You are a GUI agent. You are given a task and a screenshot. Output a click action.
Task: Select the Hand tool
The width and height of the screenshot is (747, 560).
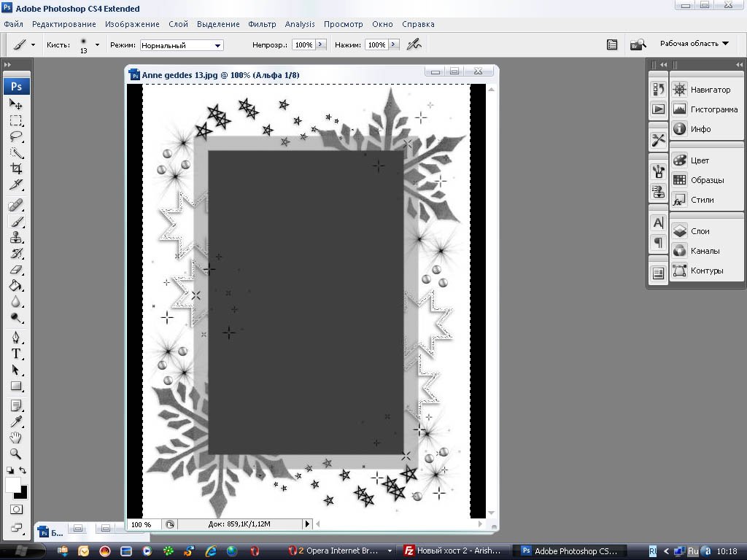[x=16, y=437]
